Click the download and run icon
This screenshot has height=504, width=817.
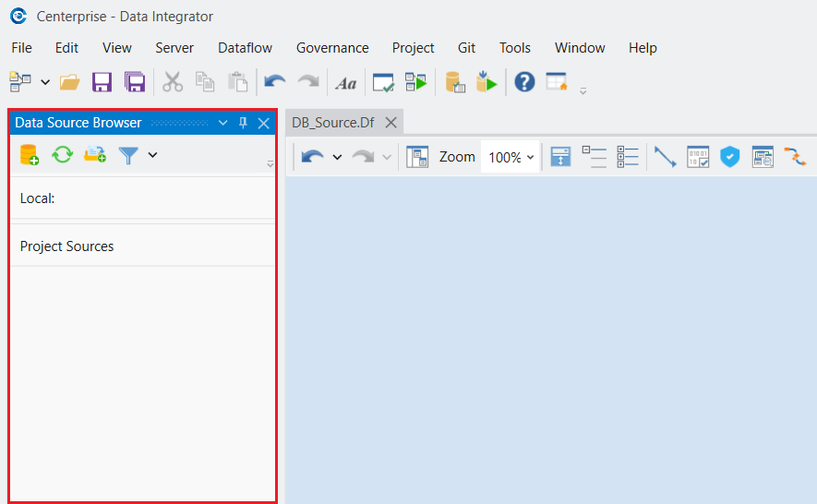pos(487,82)
